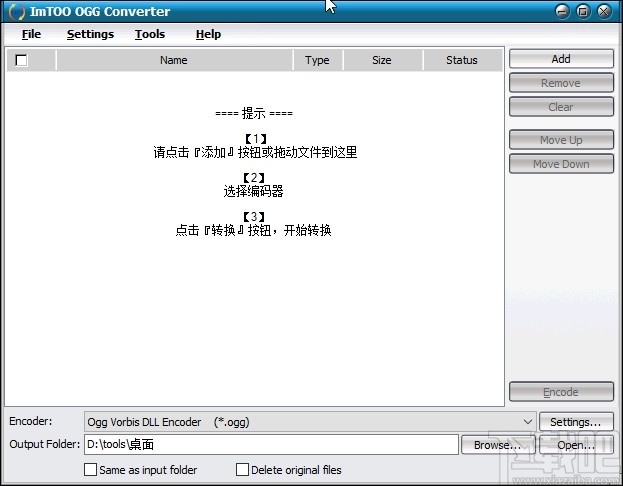Open the Settings menu
The image size is (623, 486).
(90, 34)
